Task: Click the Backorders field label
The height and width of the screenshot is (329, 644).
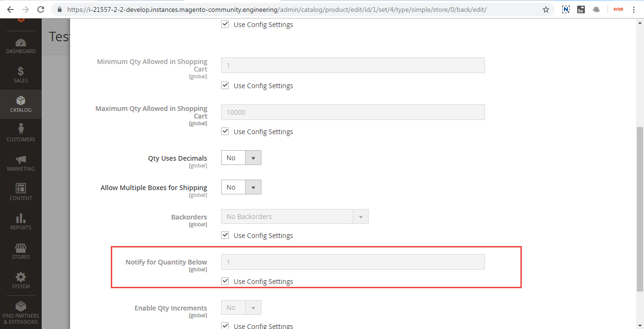Action: point(189,217)
